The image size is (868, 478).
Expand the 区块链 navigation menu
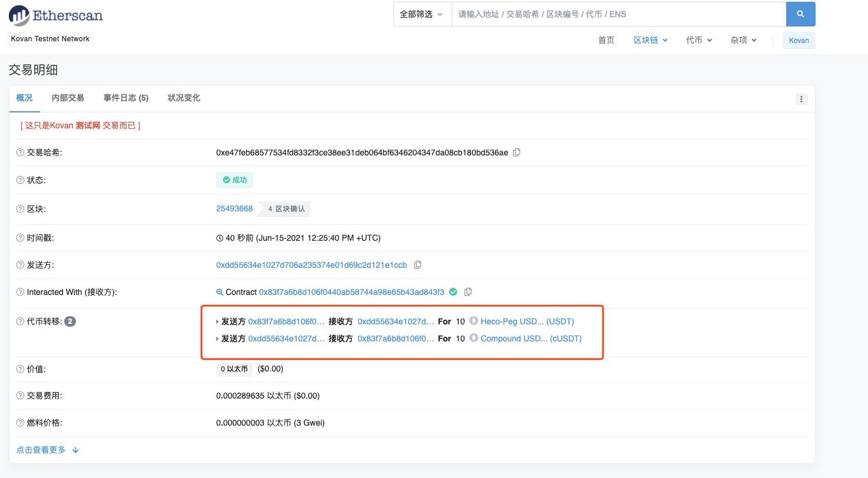tap(650, 40)
